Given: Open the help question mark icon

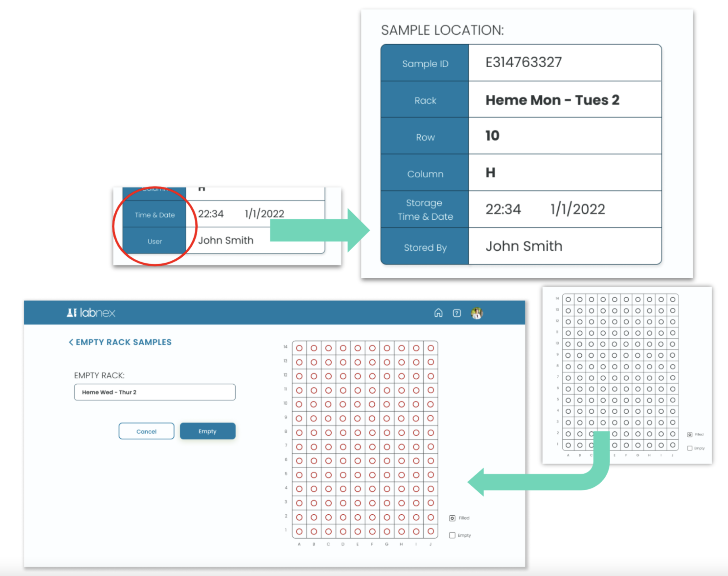Looking at the screenshot, I should 457,313.
